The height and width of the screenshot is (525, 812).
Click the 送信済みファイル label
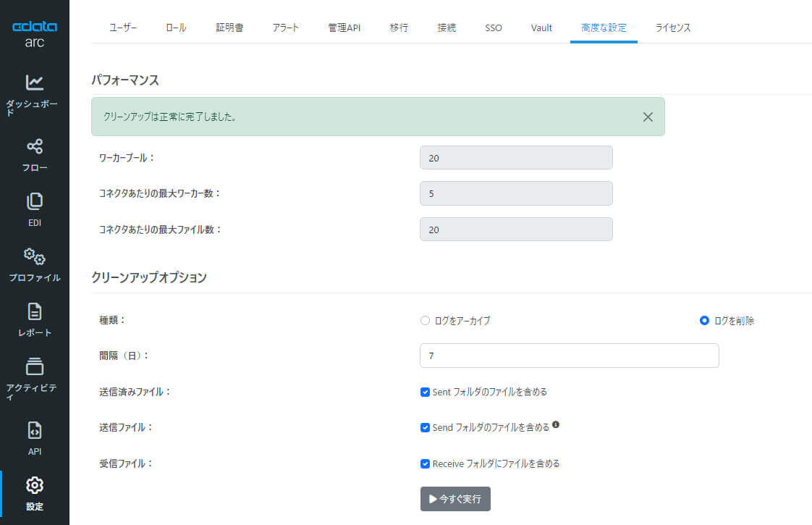point(135,392)
